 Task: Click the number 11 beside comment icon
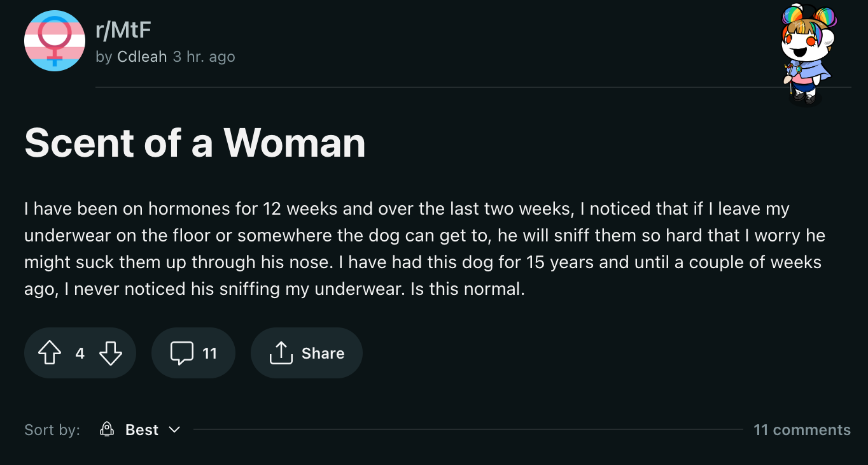(x=209, y=353)
